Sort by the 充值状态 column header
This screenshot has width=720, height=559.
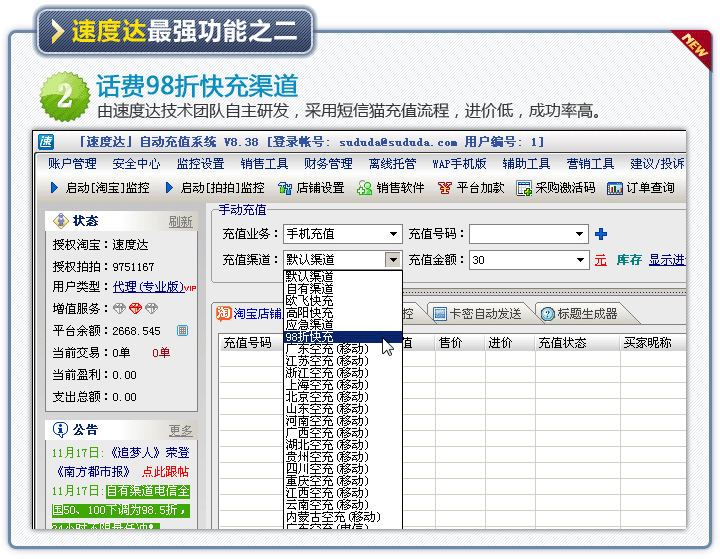click(577, 343)
